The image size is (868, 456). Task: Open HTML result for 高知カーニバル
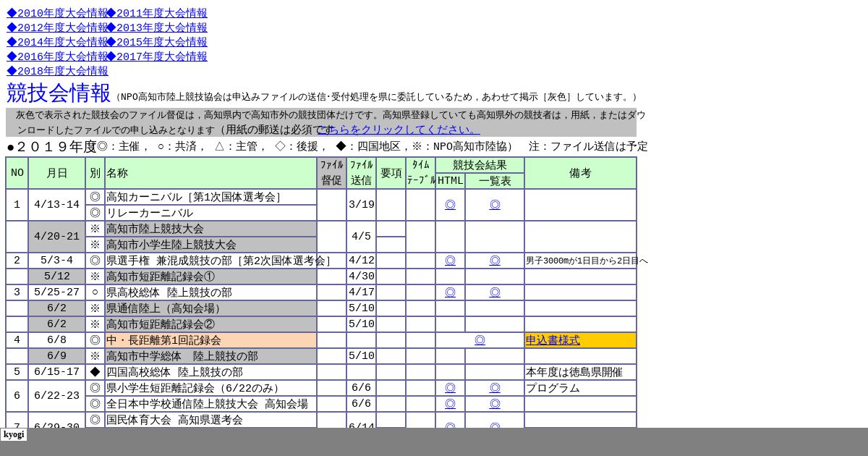[x=450, y=205]
